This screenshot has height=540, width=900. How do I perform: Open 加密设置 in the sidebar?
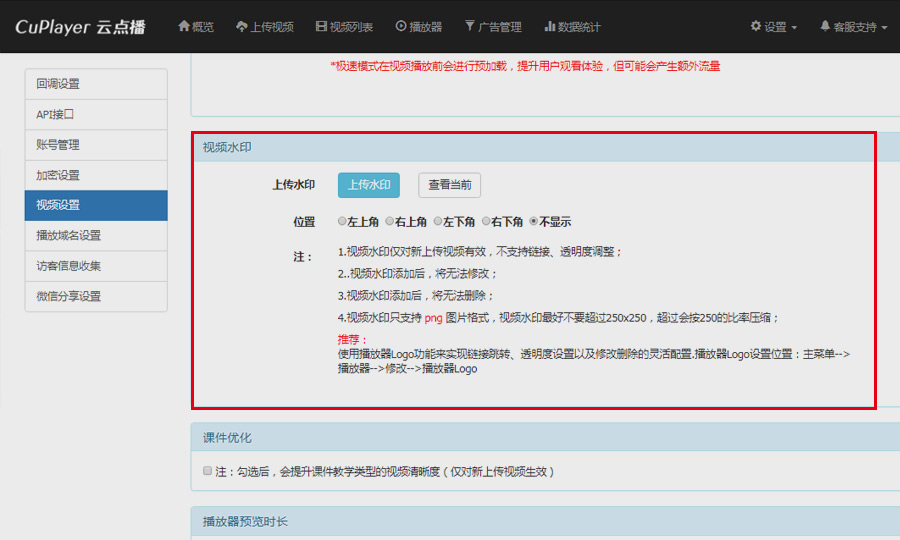point(95,175)
